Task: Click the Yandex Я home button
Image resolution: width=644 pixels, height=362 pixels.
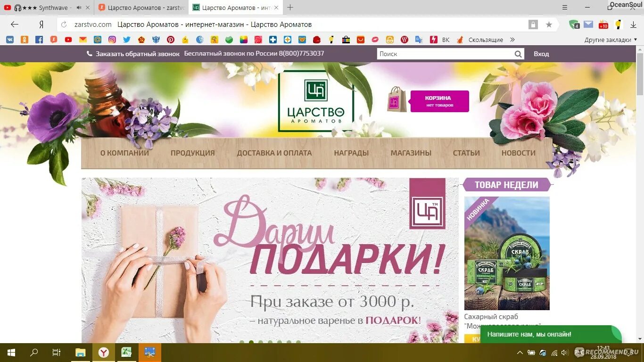Action: pos(41,25)
